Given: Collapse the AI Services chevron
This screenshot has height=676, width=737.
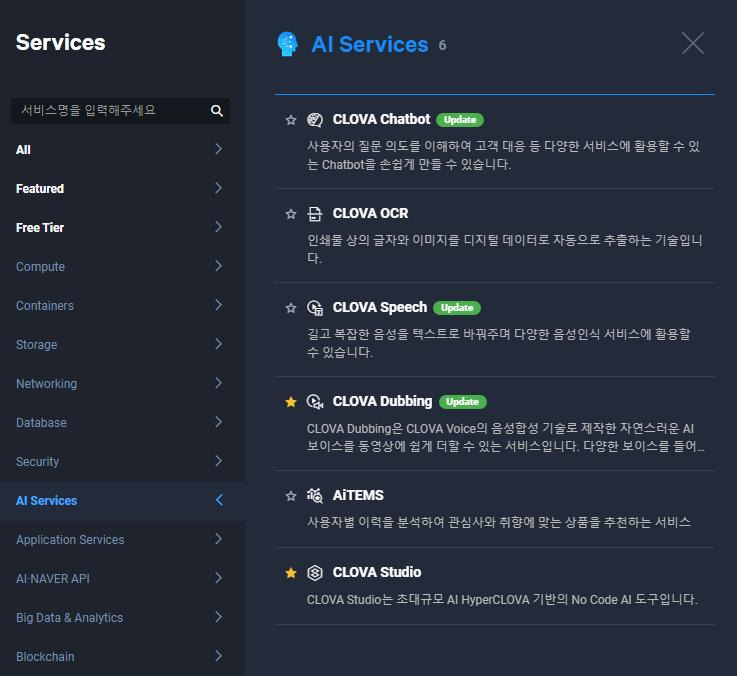Looking at the screenshot, I should point(219,500).
